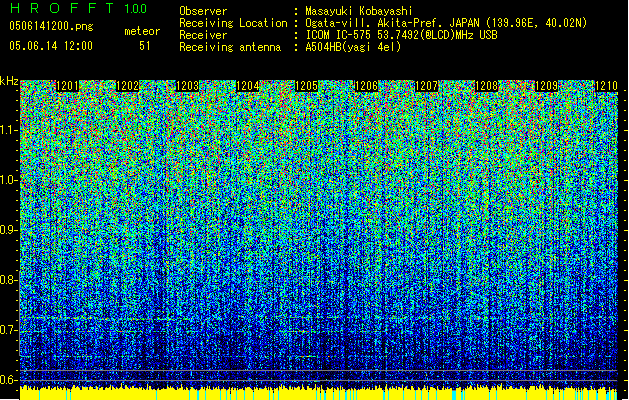Click the 1209 time marker
Screen dimensions: 629x400
pos(546,86)
